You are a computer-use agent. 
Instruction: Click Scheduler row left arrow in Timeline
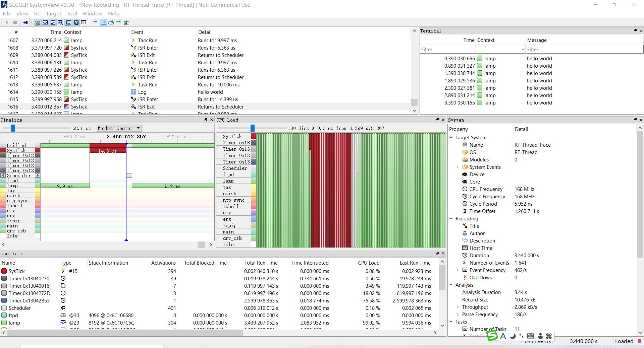[x=3, y=176]
